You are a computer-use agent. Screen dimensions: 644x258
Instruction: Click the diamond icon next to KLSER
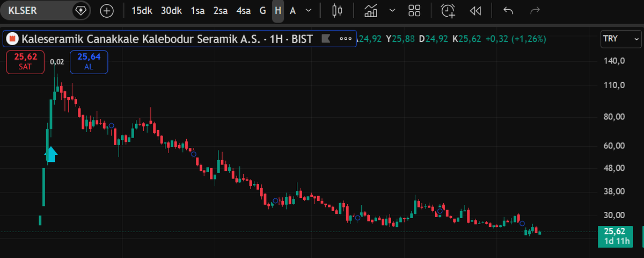pyautogui.click(x=80, y=10)
